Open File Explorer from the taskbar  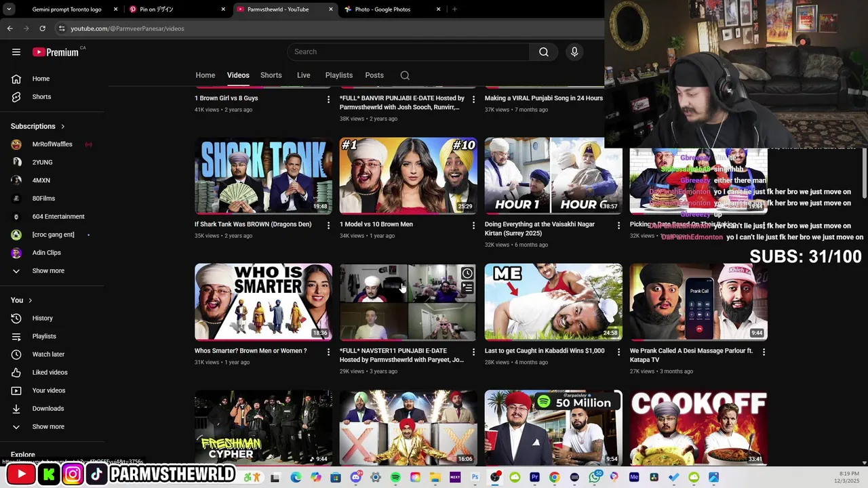[435, 477]
